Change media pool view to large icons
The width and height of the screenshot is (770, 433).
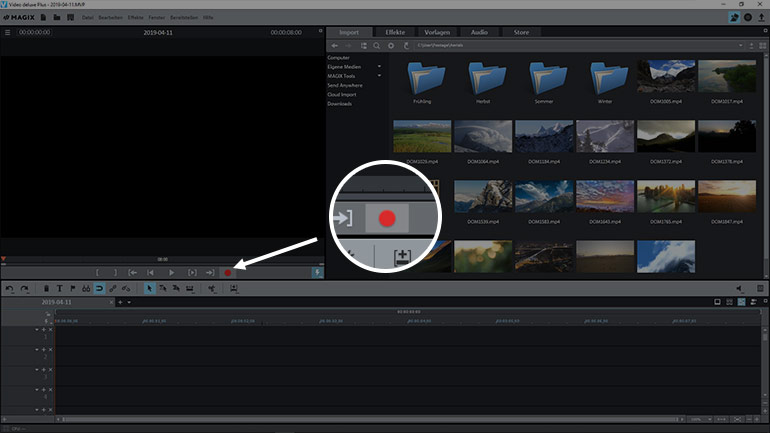763,46
